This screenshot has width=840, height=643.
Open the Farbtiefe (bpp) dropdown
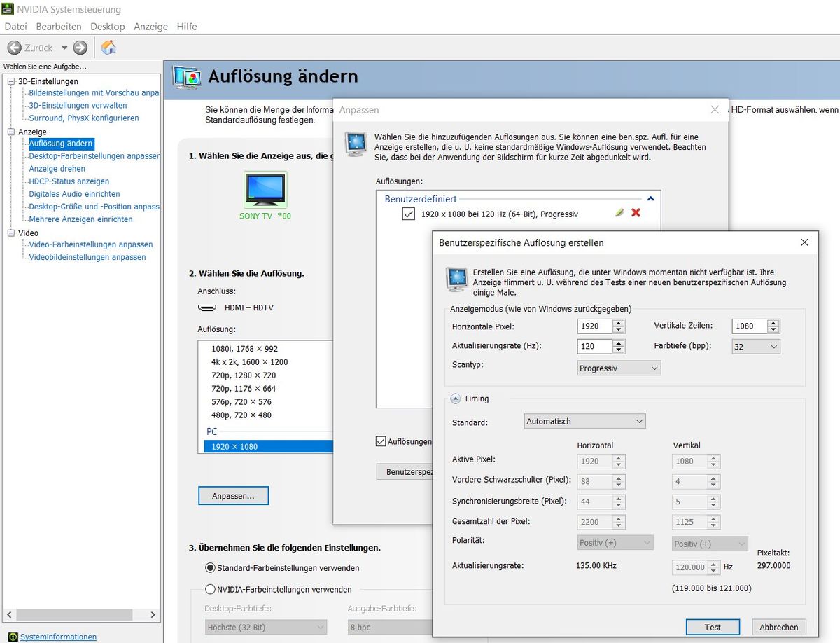(755, 346)
